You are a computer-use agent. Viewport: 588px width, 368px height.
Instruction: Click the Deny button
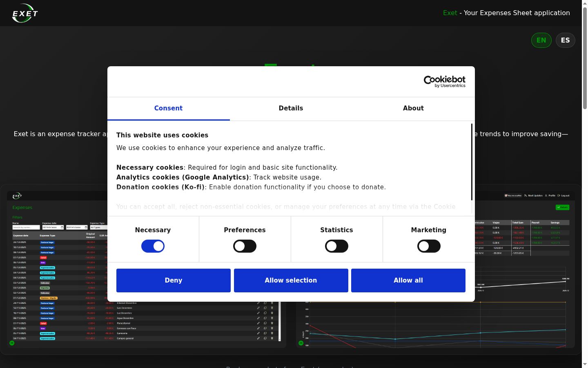(x=174, y=280)
